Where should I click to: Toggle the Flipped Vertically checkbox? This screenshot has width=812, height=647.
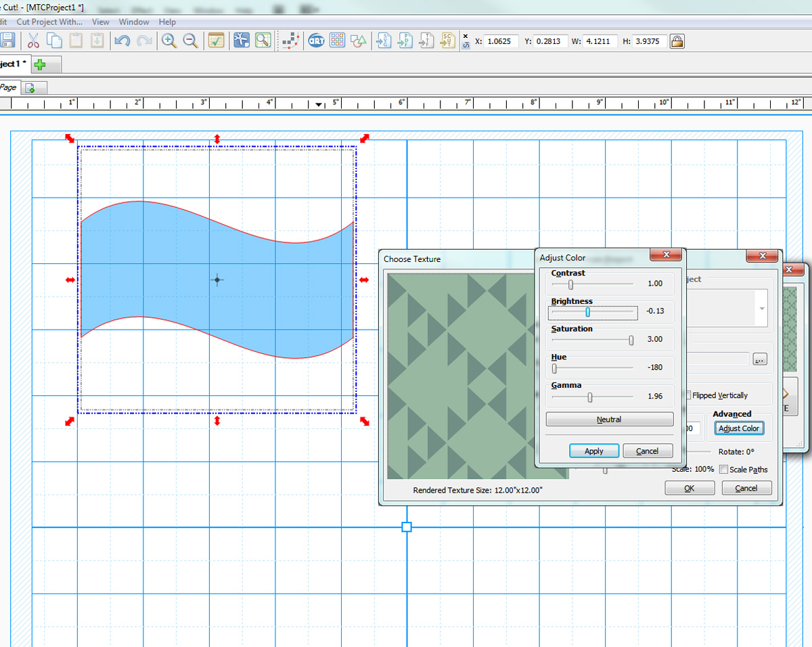(x=687, y=395)
